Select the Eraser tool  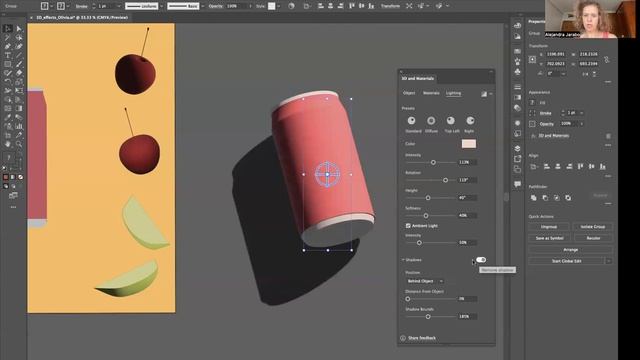click(19, 73)
